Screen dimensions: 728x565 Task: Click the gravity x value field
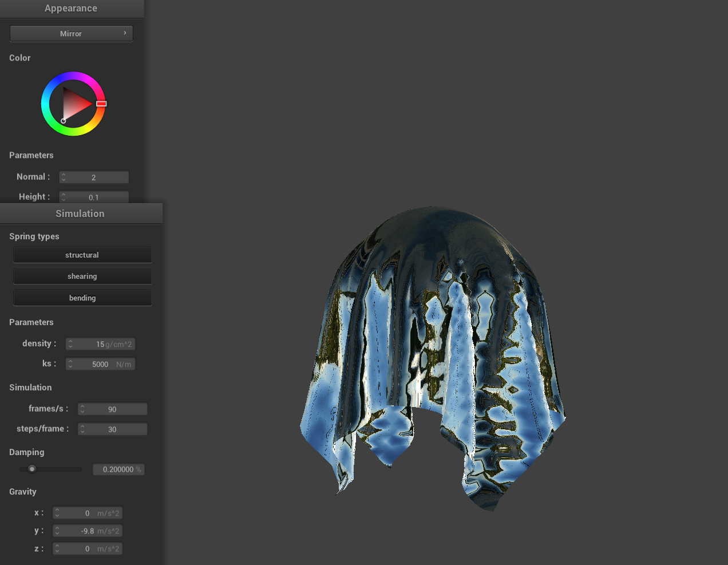pos(88,513)
